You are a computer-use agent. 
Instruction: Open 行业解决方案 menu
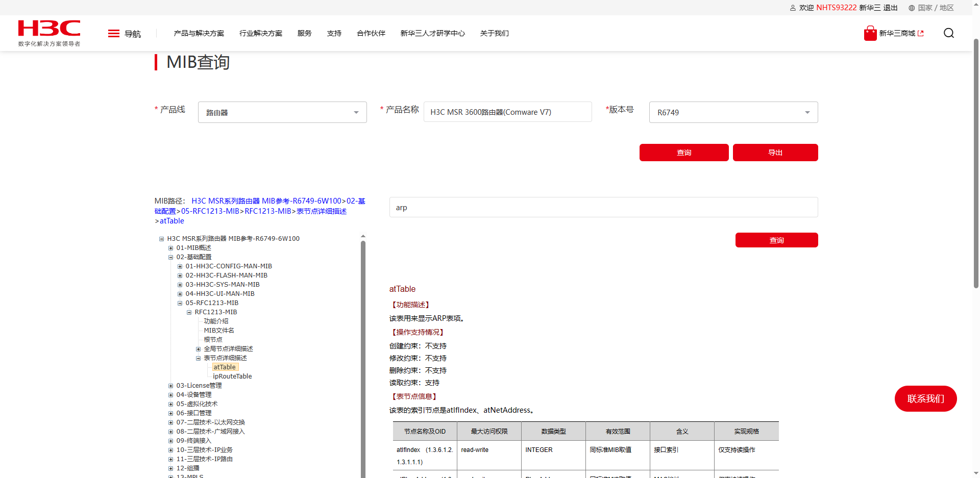tap(261, 33)
